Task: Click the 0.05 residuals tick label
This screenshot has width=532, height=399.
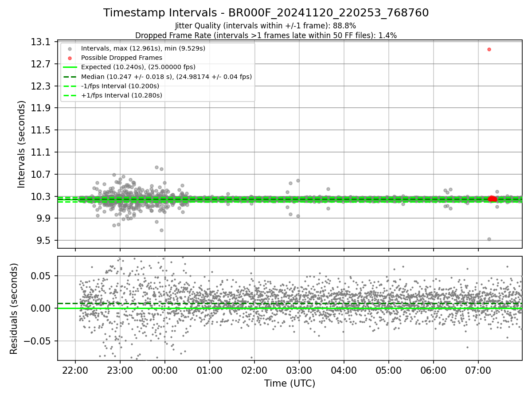Action: tap(41, 276)
